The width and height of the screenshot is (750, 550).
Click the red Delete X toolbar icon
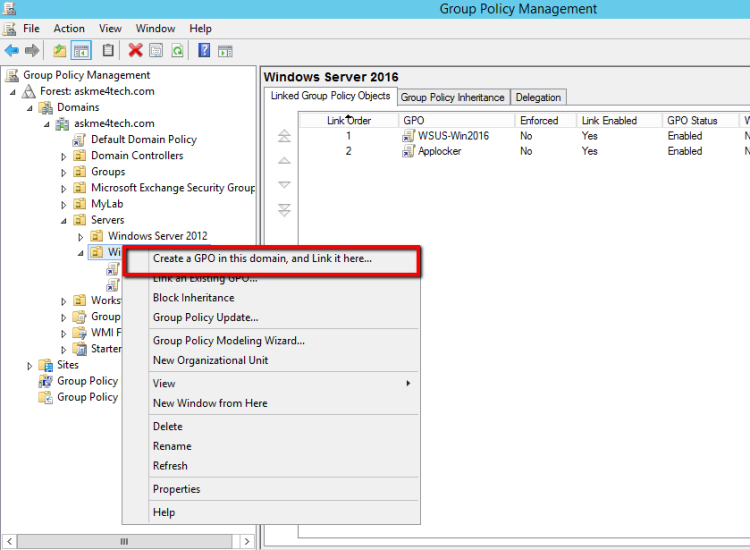tap(135, 50)
